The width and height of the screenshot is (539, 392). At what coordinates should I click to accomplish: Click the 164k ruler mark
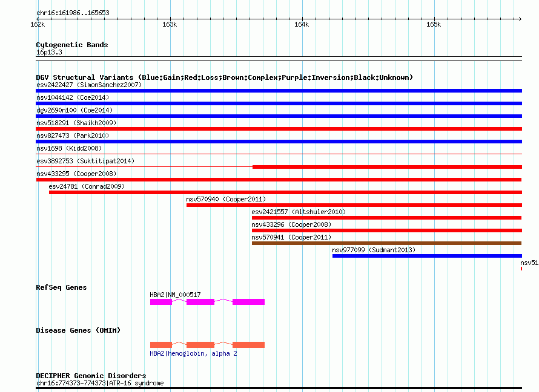point(302,24)
